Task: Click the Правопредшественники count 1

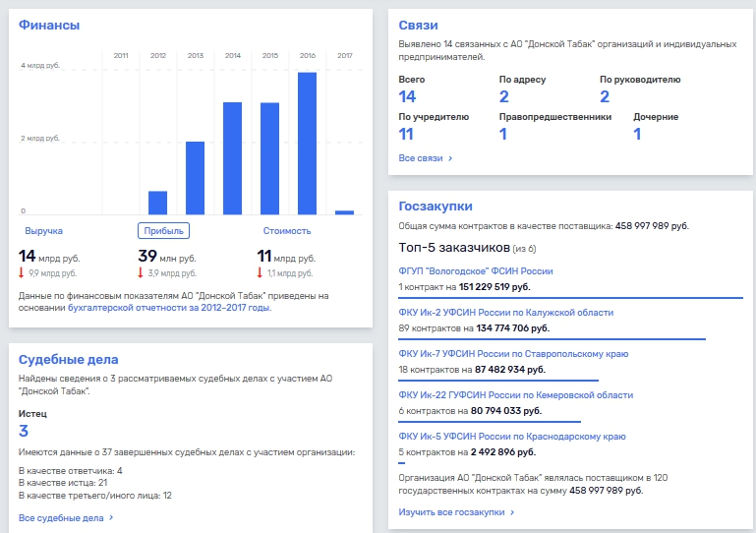Action: pos(503,134)
